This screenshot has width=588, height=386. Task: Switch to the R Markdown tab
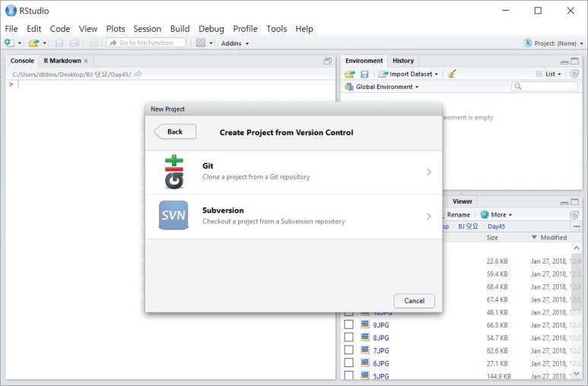coord(62,61)
